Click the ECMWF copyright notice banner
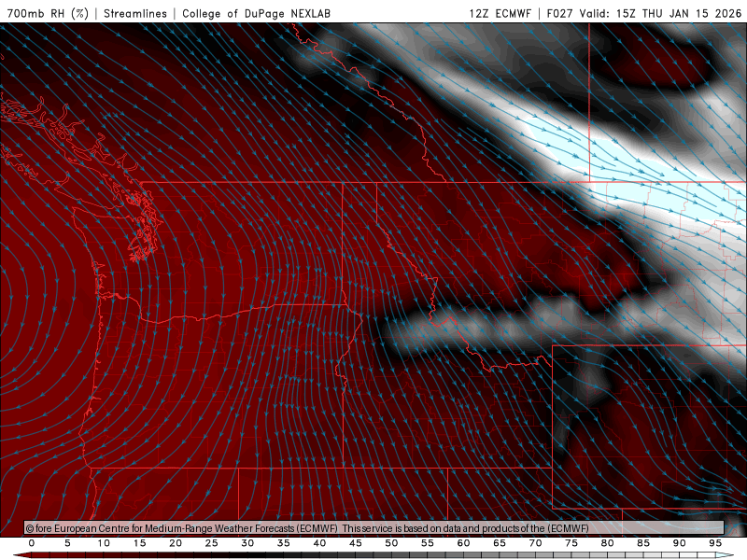Screen dimensions: 747x560 (x=374, y=527)
